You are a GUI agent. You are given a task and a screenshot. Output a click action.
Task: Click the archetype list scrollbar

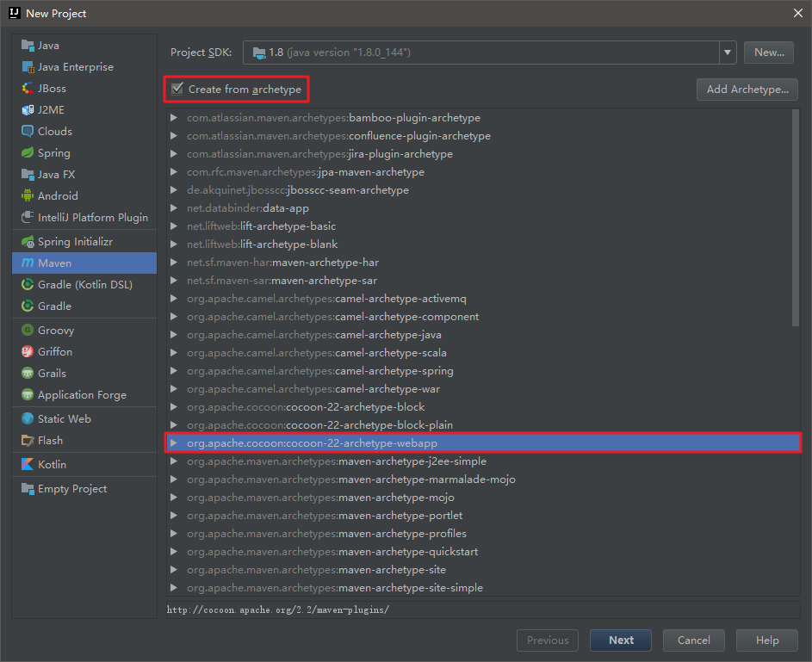pyautogui.click(x=796, y=218)
